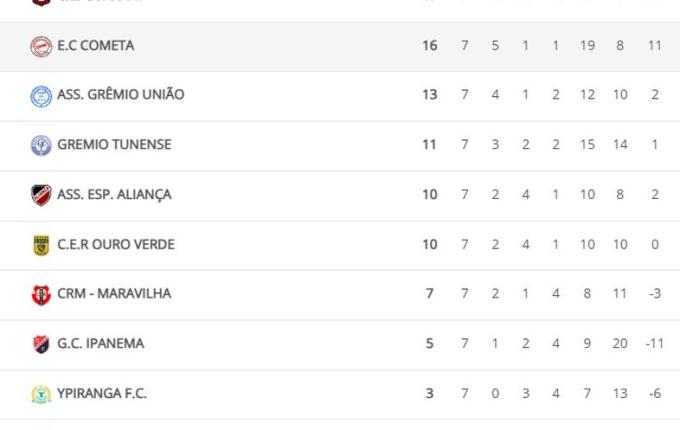
Task: Select the G.C. IPANEMA team name
Action: point(101,344)
